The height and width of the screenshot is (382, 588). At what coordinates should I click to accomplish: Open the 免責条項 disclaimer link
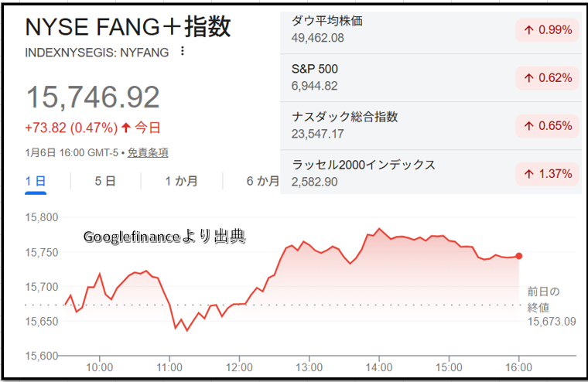pos(148,152)
